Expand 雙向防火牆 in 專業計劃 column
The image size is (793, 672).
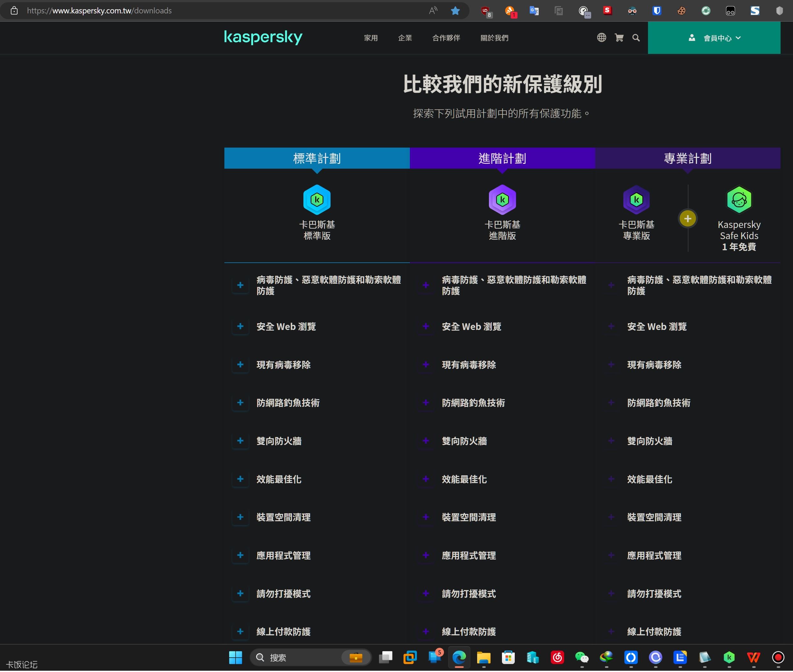[611, 441]
